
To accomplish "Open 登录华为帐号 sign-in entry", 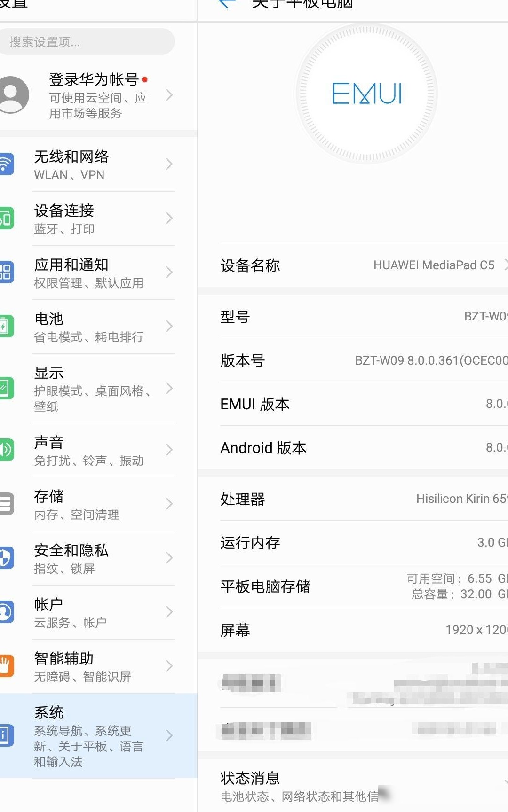I will coord(98,95).
